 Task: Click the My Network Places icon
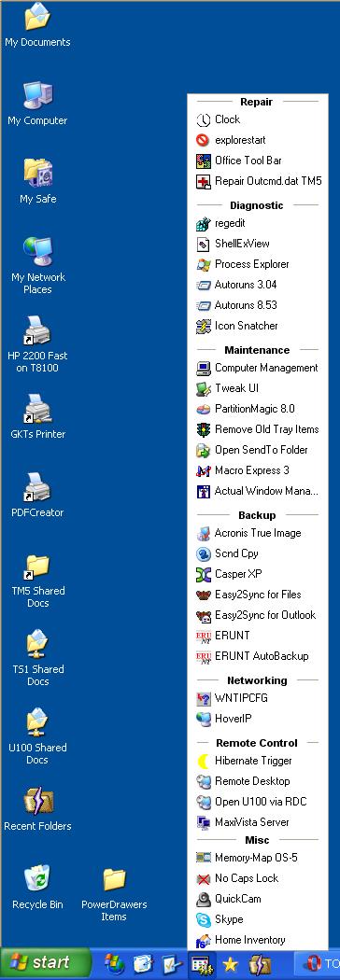click(x=37, y=267)
